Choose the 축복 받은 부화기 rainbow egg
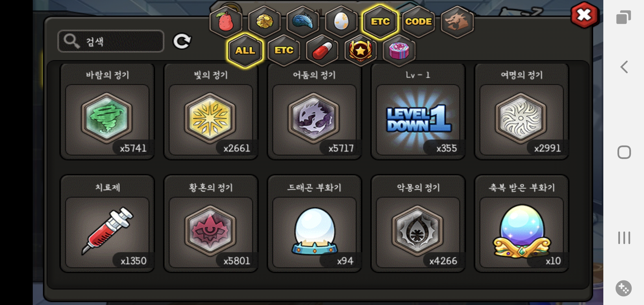Viewport: 644px width, 305px height. [x=521, y=224]
